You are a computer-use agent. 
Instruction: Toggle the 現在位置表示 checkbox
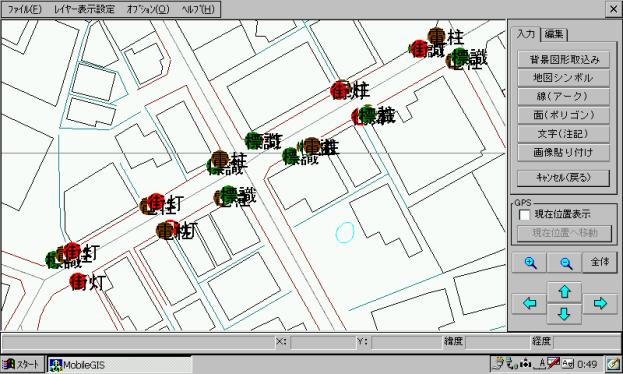pyautogui.click(x=524, y=215)
